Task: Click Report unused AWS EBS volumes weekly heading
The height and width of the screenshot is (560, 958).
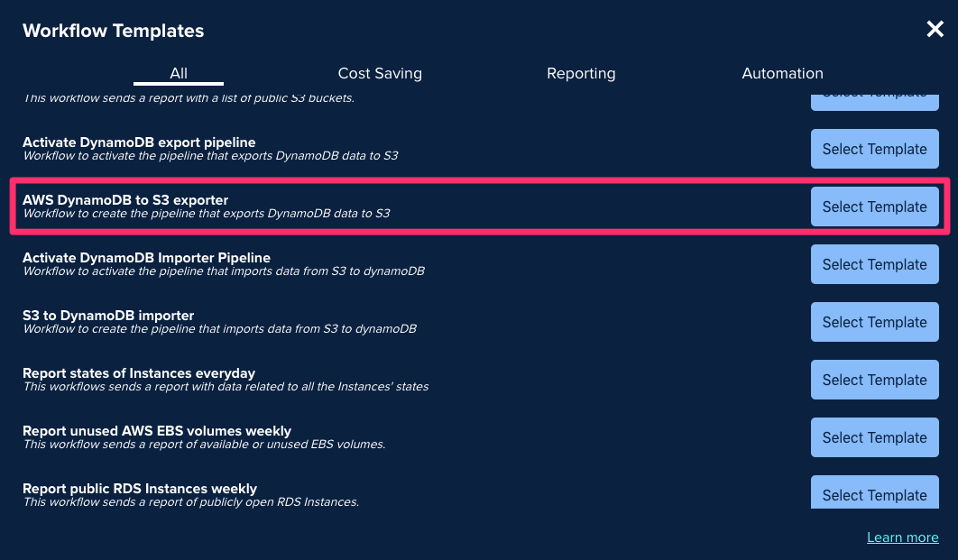Action: click(157, 430)
